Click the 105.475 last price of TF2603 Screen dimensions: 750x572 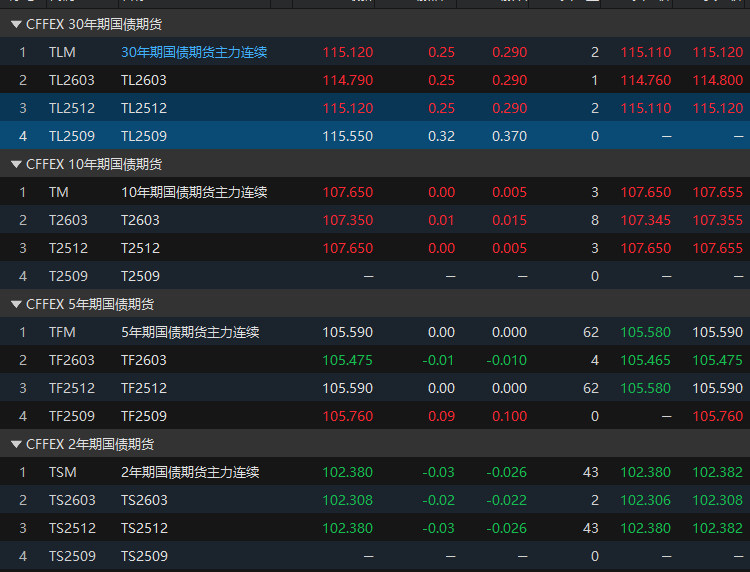click(x=348, y=360)
